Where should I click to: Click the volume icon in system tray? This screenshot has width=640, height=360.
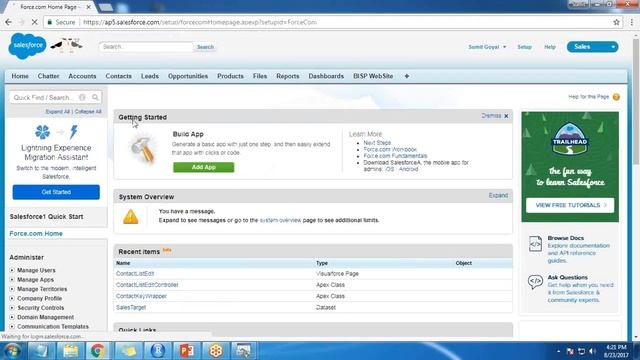click(593, 351)
